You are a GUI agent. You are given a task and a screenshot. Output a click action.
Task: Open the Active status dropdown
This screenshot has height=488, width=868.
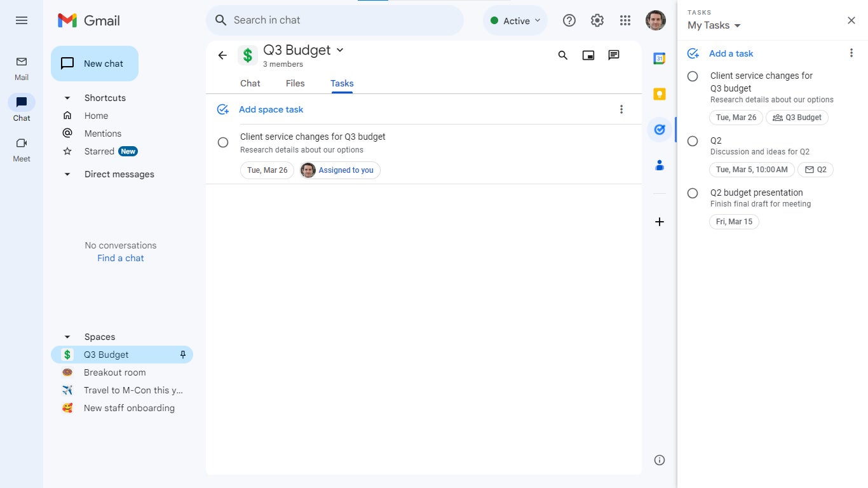click(515, 21)
